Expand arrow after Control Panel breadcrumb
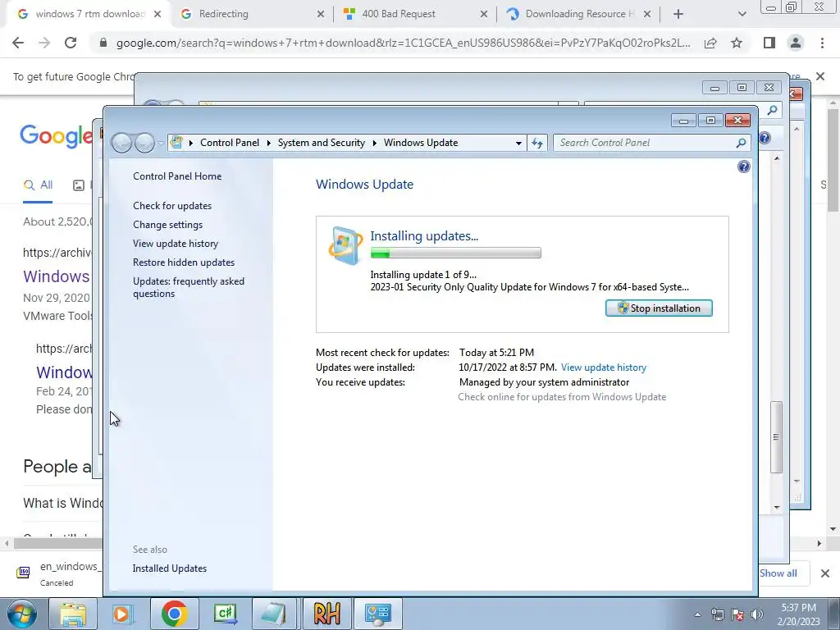The width and height of the screenshot is (840, 630). coord(269,143)
